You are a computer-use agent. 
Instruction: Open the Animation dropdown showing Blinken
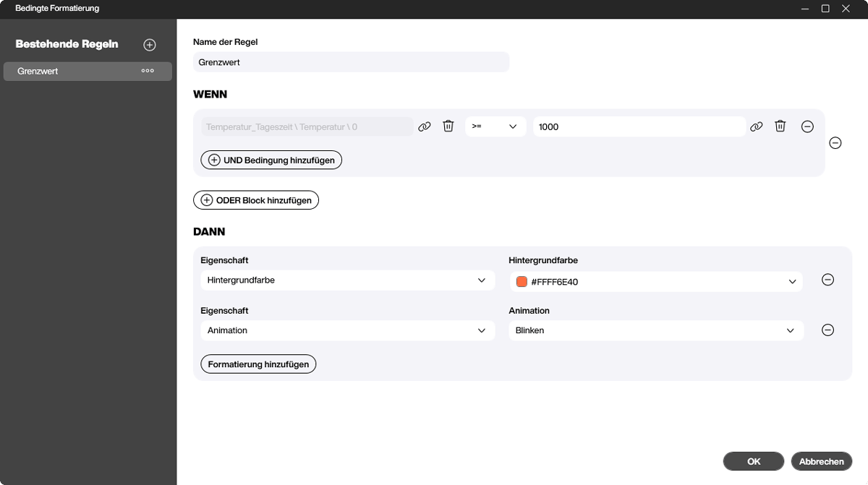[655, 330]
